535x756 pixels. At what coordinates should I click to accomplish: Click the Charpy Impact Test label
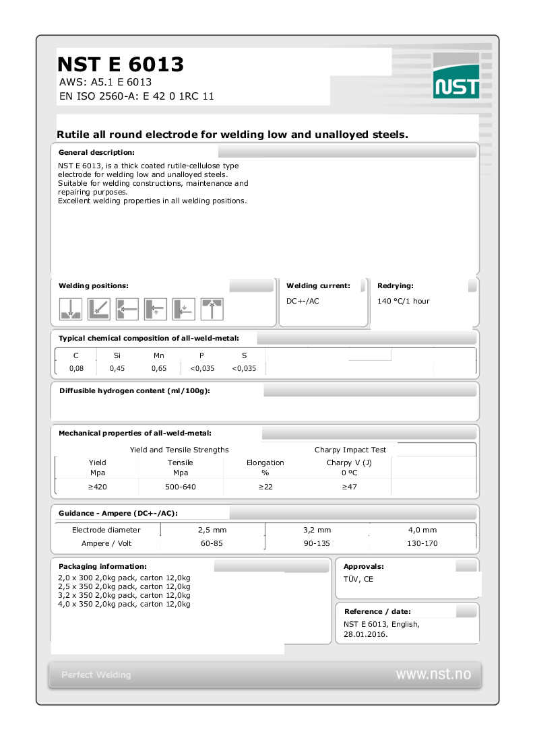click(x=350, y=450)
